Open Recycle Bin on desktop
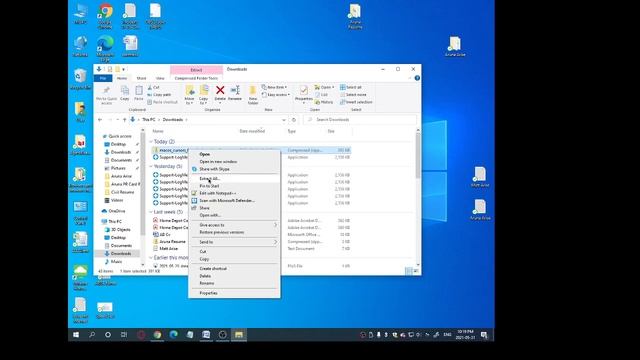The image size is (640, 360). coord(80,80)
